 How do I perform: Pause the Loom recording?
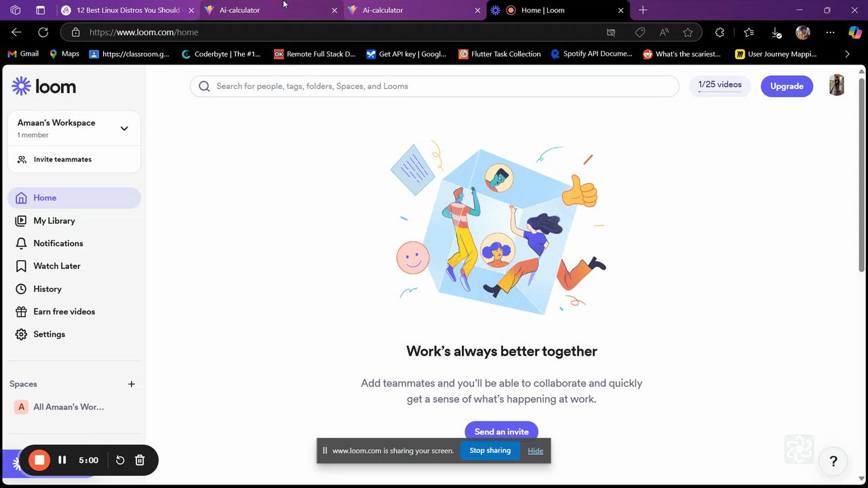point(62,460)
